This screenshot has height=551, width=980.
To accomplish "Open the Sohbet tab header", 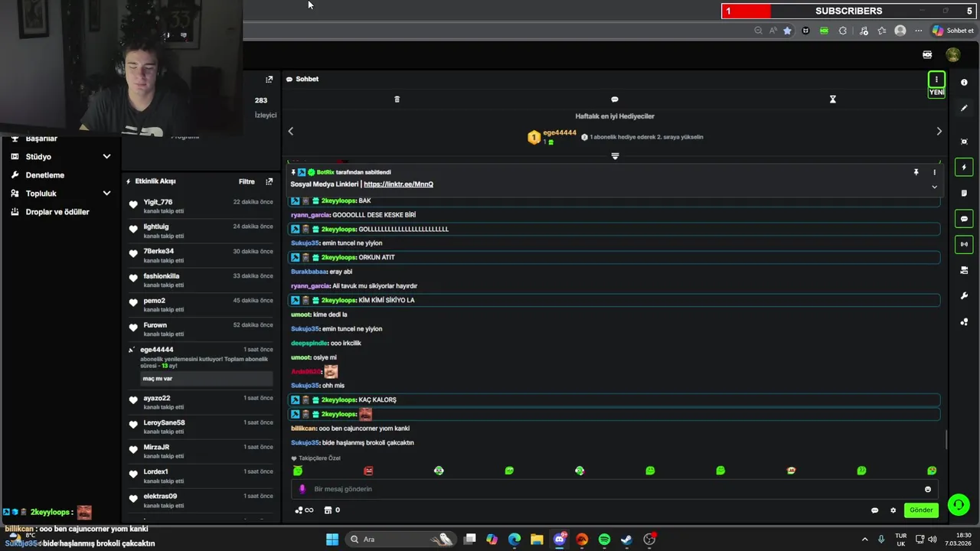I will tap(302, 80).
